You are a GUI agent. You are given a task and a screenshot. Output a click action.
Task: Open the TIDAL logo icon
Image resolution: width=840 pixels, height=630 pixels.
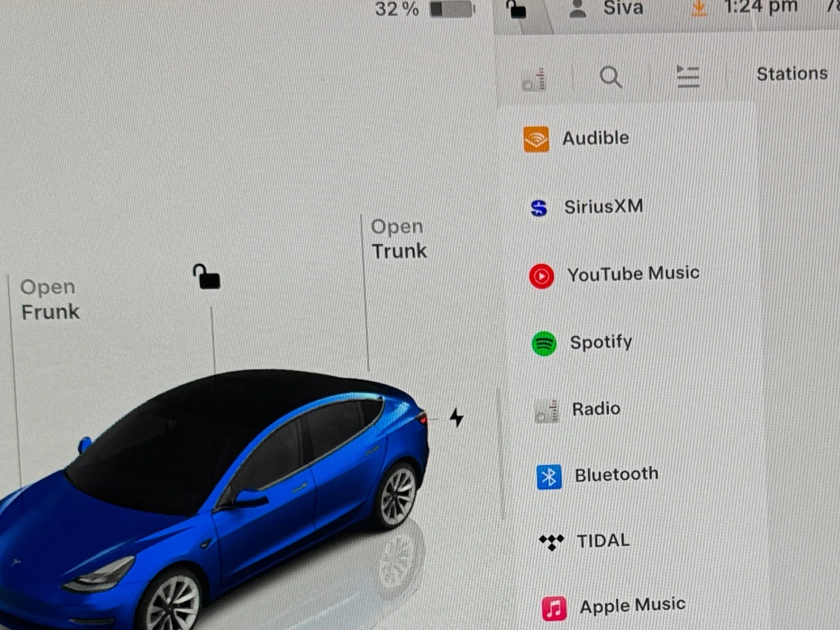coord(551,542)
